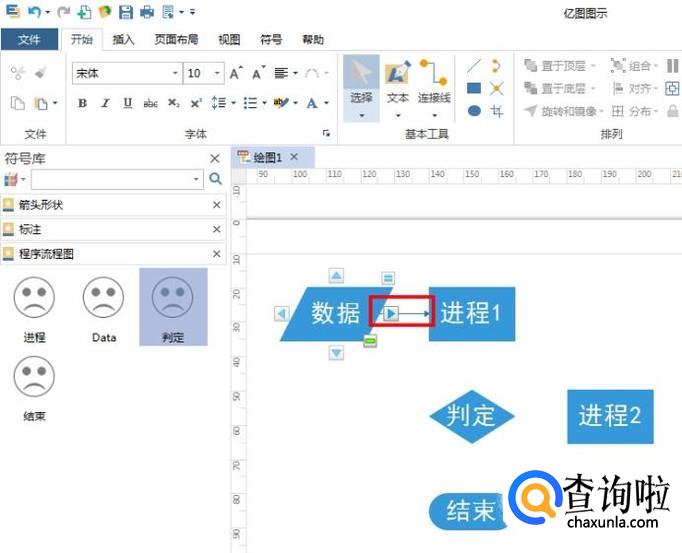
Task: Click the 进程2 shape on canvas
Action: pos(610,416)
